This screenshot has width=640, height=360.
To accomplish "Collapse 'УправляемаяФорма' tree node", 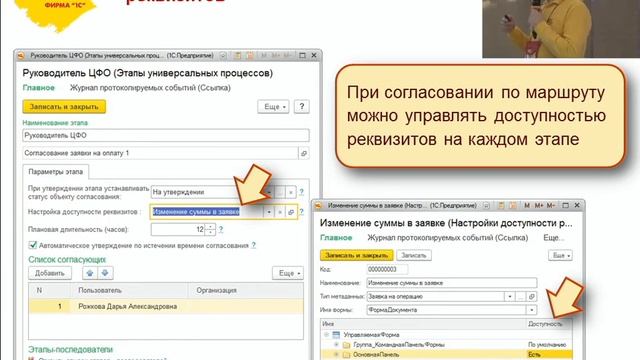I will (x=326, y=335).
